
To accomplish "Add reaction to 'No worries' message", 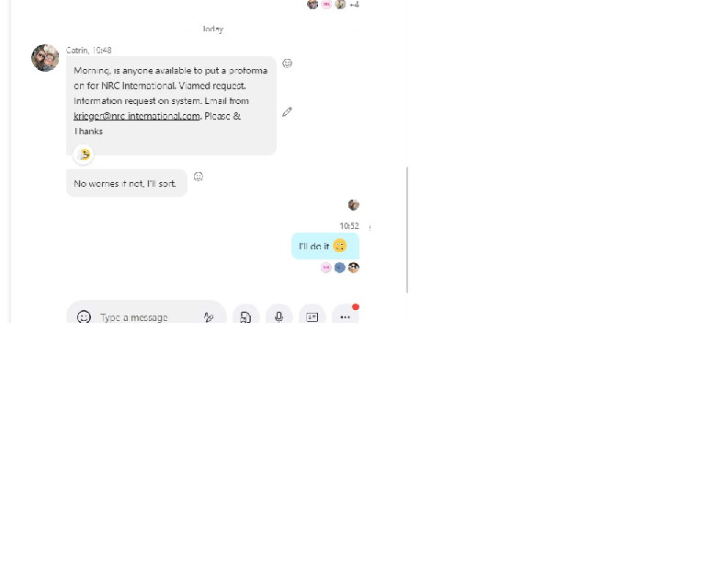I will pos(199,177).
